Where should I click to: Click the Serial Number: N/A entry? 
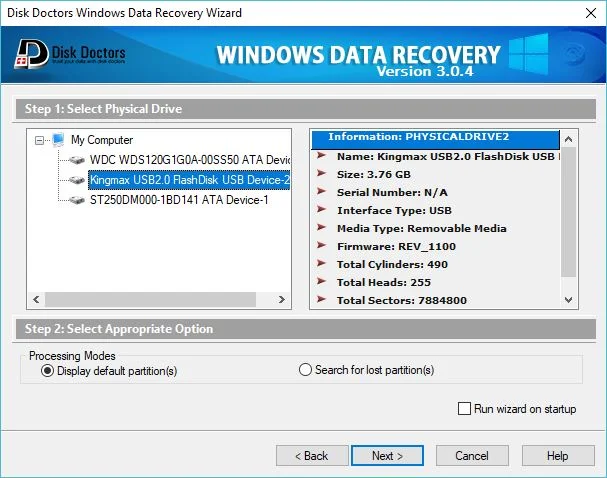click(392, 192)
